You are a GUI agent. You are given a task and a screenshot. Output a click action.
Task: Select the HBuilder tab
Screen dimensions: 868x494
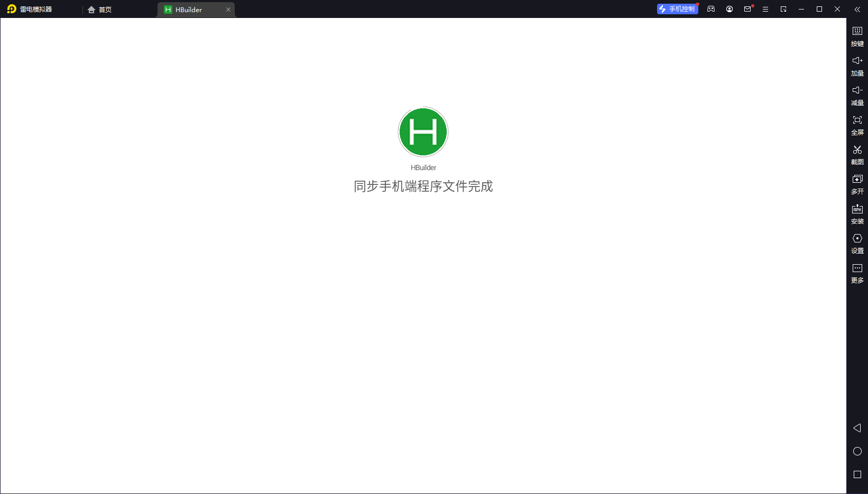point(196,10)
